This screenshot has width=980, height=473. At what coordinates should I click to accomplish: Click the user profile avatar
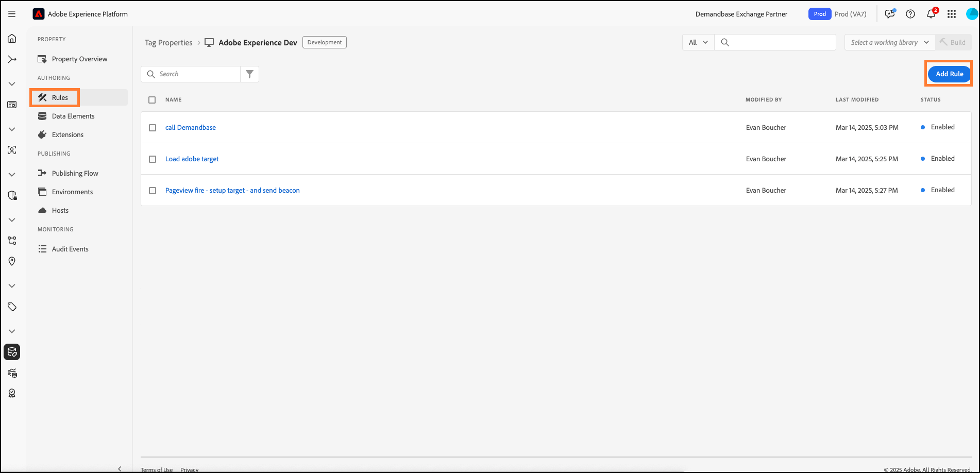(972, 14)
